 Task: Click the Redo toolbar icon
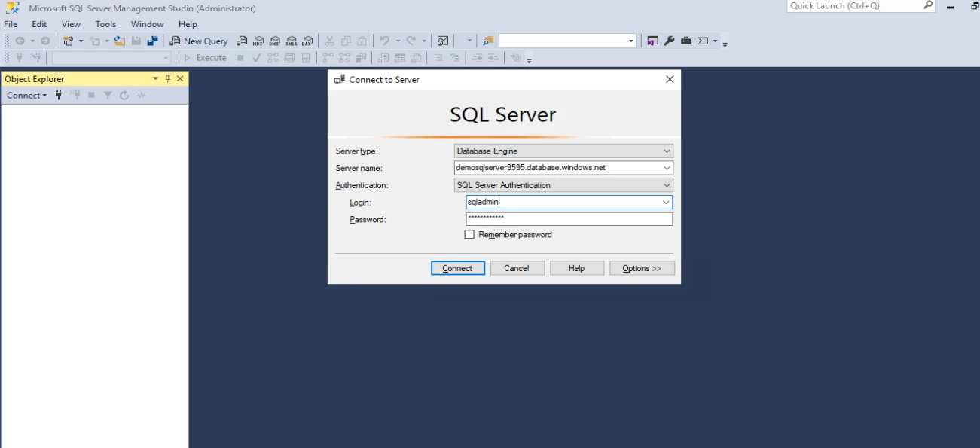[x=410, y=41]
